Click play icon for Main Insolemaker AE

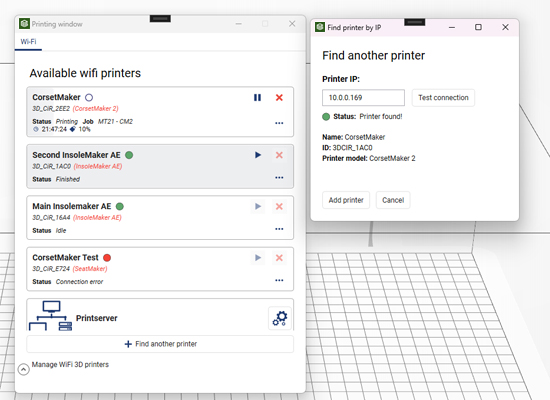(x=258, y=206)
